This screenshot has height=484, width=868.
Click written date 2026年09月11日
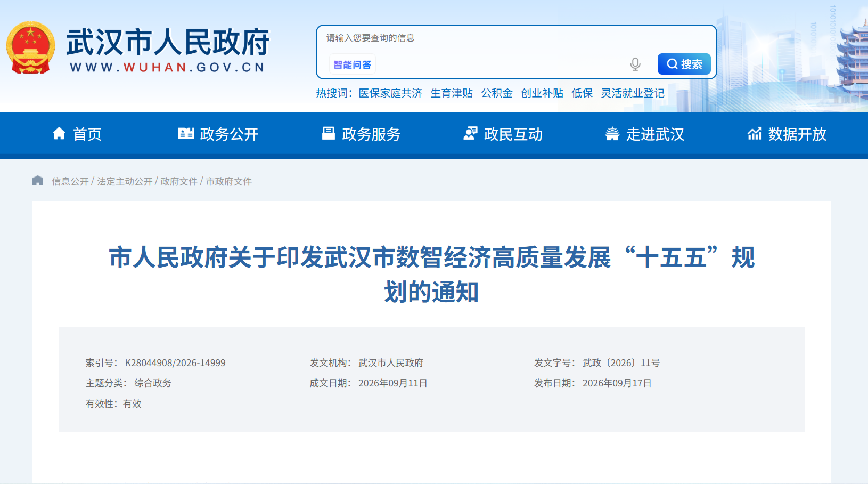tap(392, 383)
